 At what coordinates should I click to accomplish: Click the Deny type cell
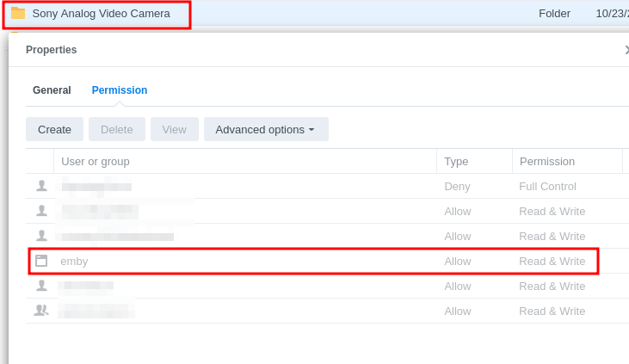click(x=457, y=186)
